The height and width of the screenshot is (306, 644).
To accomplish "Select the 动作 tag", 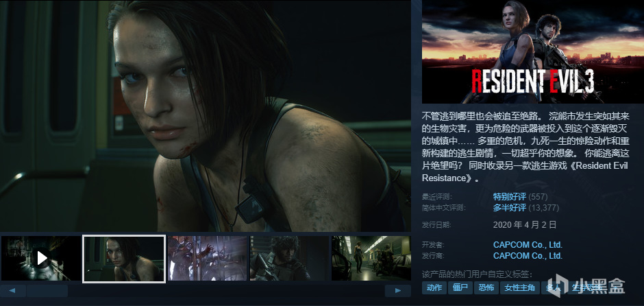I will (x=434, y=288).
